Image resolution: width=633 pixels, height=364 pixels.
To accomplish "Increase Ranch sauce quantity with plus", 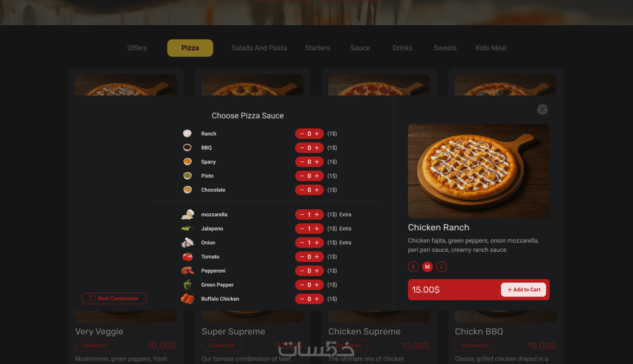I will tap(317, 134).
